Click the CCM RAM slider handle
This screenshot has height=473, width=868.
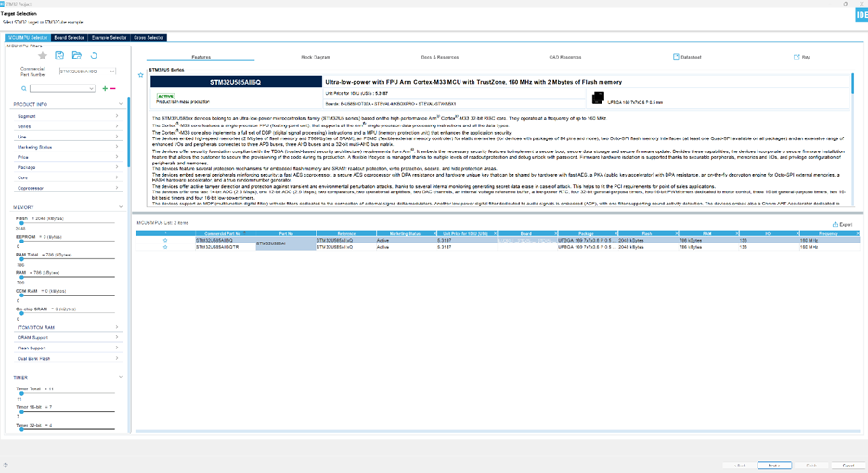tap(21, 296)
